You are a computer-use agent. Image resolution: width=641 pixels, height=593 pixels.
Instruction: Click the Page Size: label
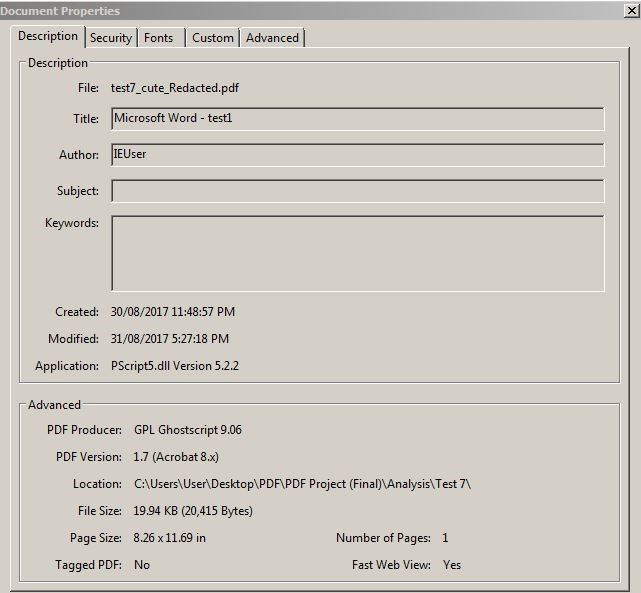[x=96, y=538]
